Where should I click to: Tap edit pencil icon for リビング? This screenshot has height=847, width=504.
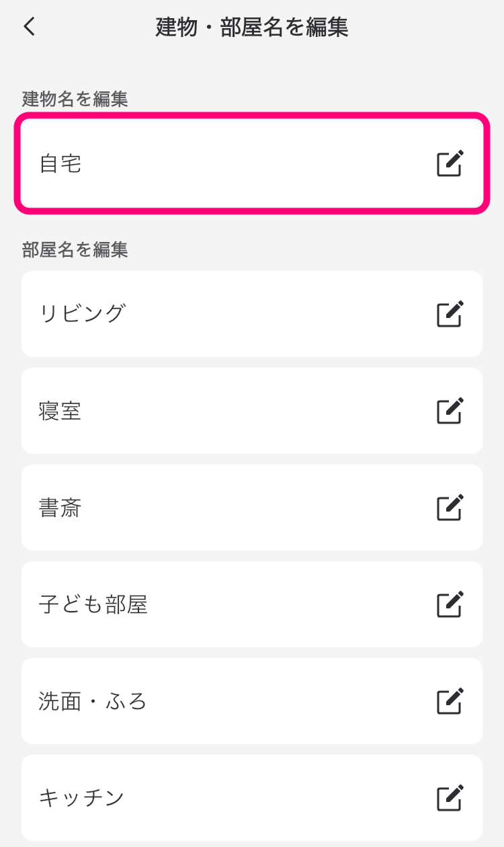[x=450, y=314]
